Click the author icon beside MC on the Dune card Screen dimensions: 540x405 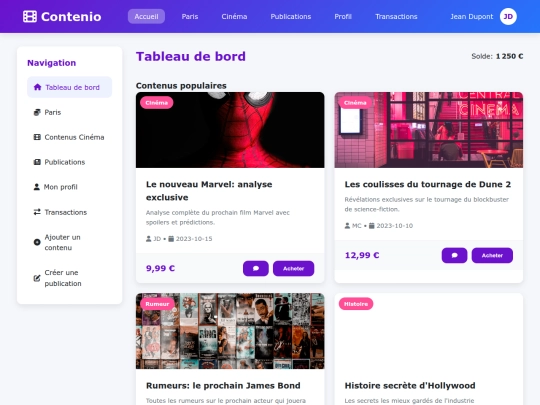pos(347,226)
